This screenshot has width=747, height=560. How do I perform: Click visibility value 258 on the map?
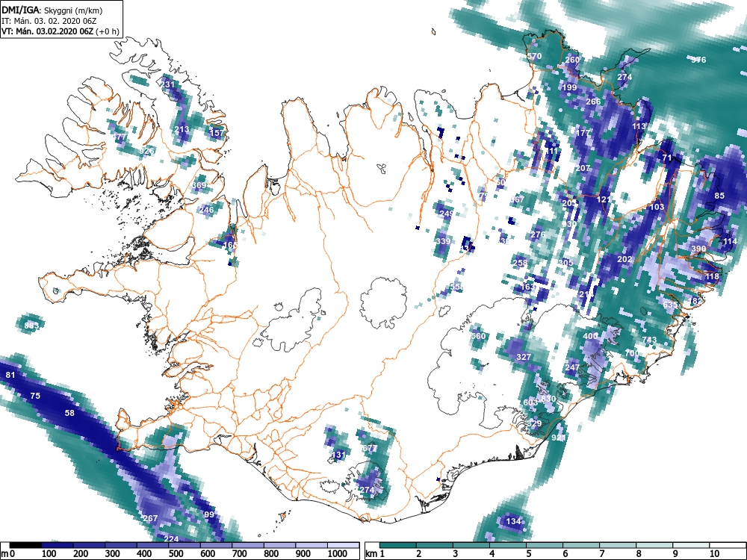(520, 263)
